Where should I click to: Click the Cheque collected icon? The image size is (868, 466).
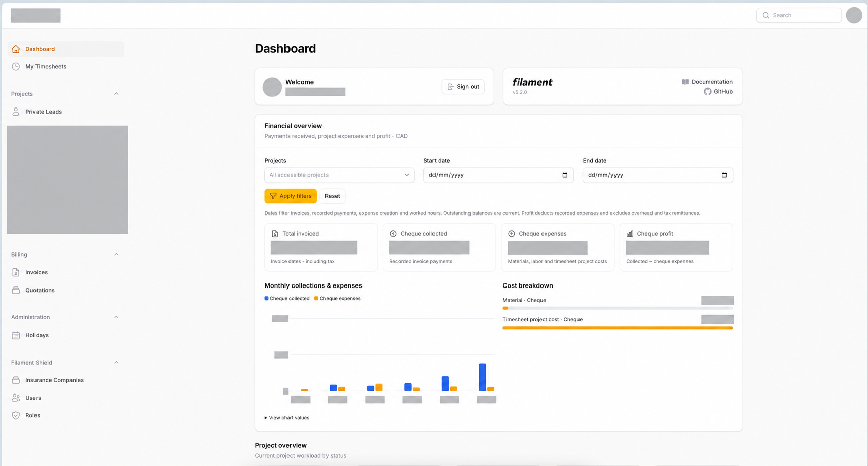pos(393,234)
